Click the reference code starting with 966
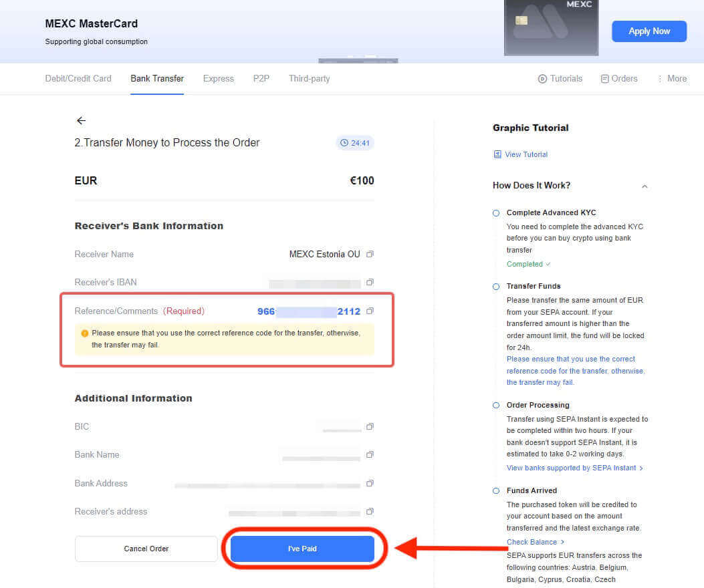704x588 pixels. pyautogui.click(x=309, y=311)
